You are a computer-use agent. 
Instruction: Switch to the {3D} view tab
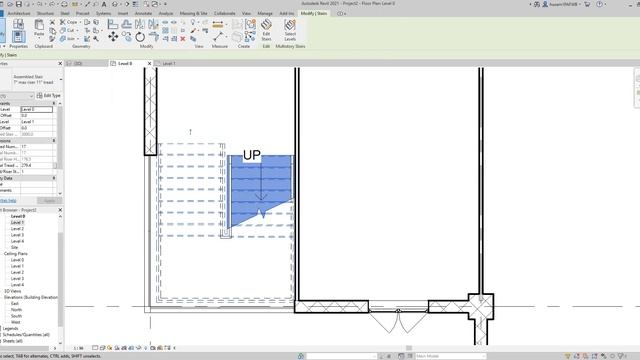coord(78,64)
